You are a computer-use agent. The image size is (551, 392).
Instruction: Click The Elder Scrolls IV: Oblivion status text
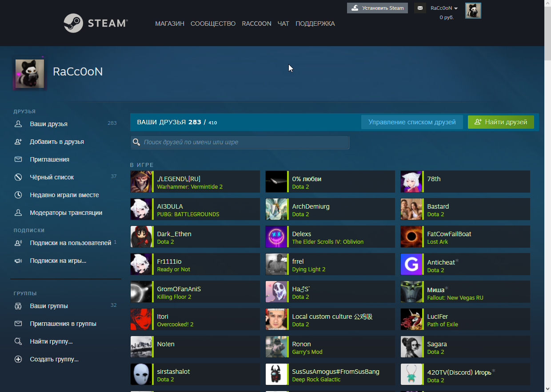(x=327, y=242)
